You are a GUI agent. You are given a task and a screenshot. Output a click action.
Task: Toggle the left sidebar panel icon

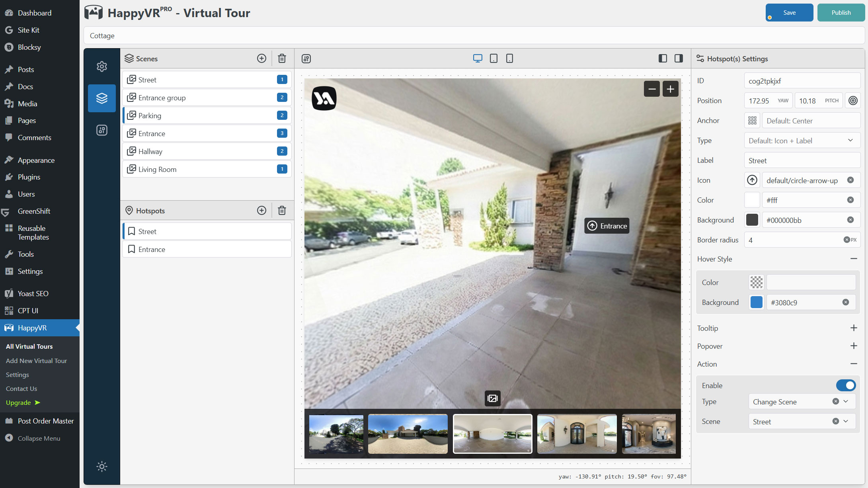click(663, 59)
